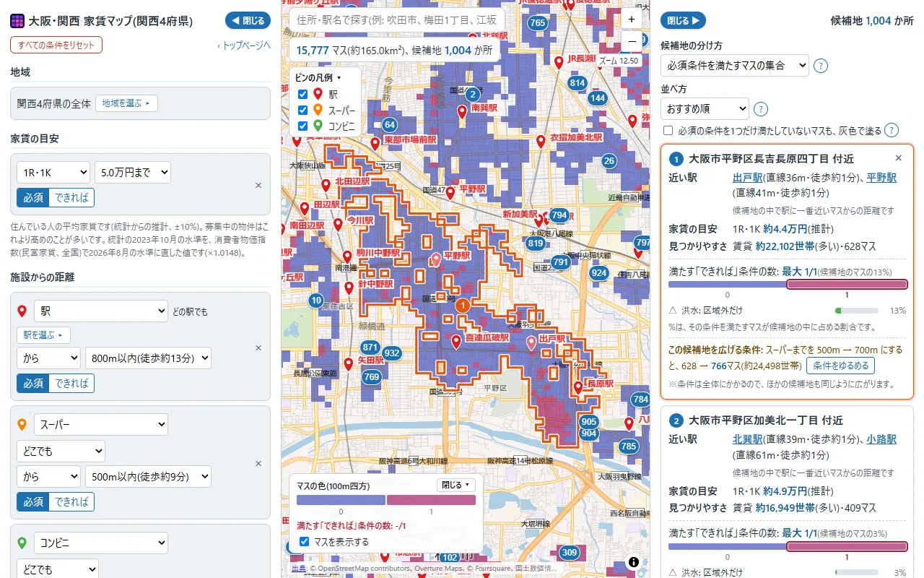This screenshot has height=578, width=924.
Task: Set スーパー distance condition to できれば
Action: point(71,501)
